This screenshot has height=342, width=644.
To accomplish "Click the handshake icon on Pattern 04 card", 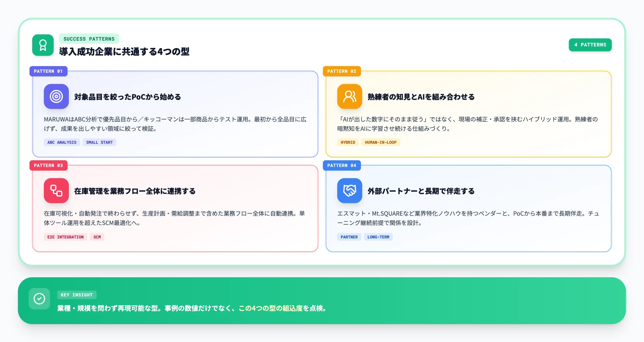I will pyautogui.click(x=350, y=191).
